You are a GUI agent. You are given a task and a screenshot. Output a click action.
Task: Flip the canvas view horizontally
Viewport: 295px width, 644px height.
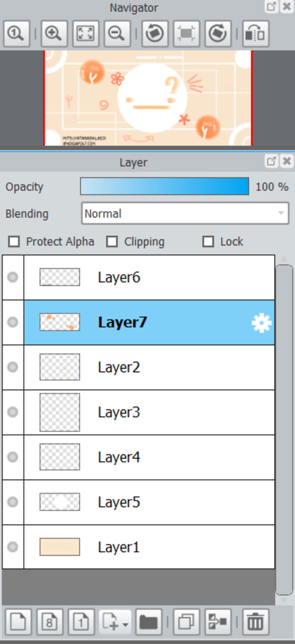pyautogui.click(x=256, y=34)
